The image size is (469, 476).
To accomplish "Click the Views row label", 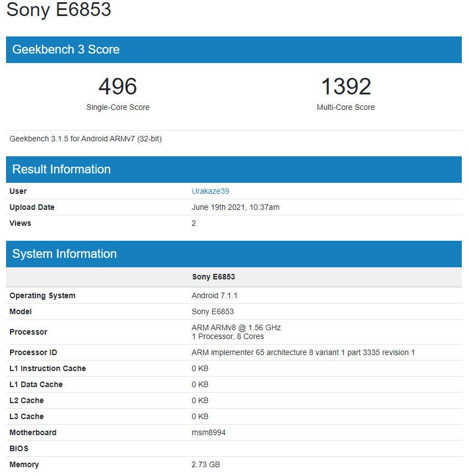I will [20, 224].
